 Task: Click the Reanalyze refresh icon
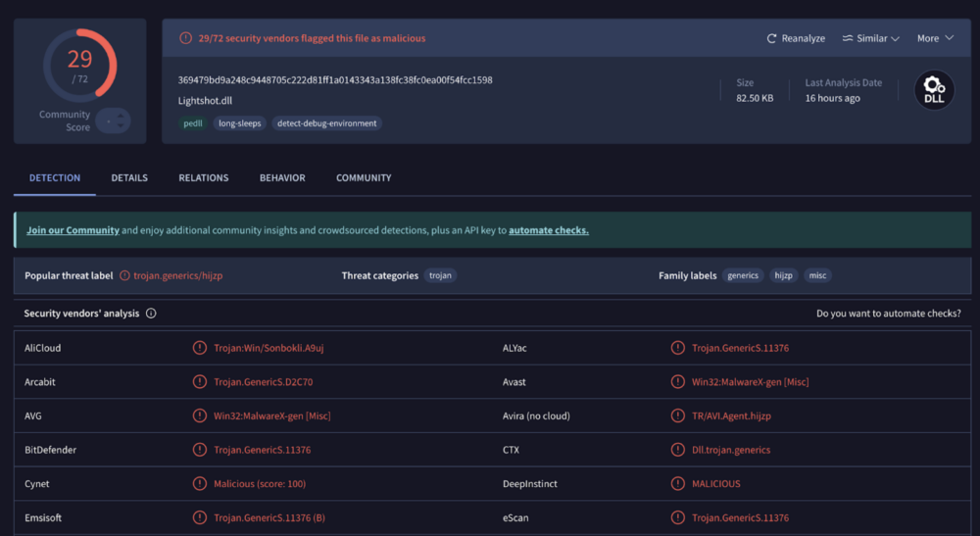click(772, 38)
